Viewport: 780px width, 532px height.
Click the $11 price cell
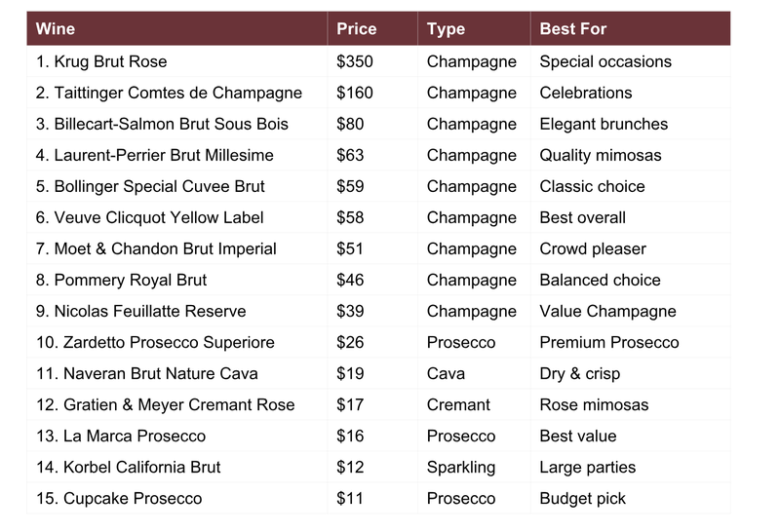click(x=350, y=498)
